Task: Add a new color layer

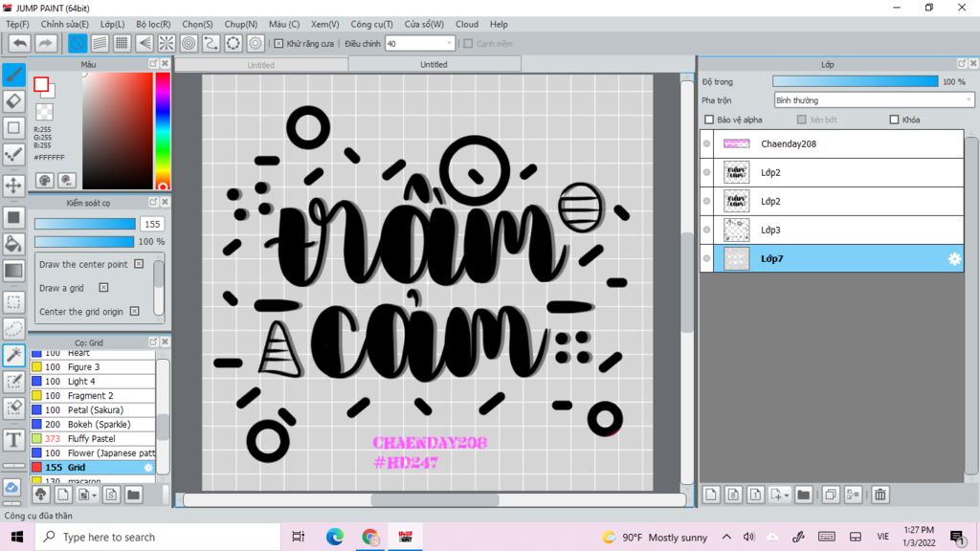Action: coord(711,495)
